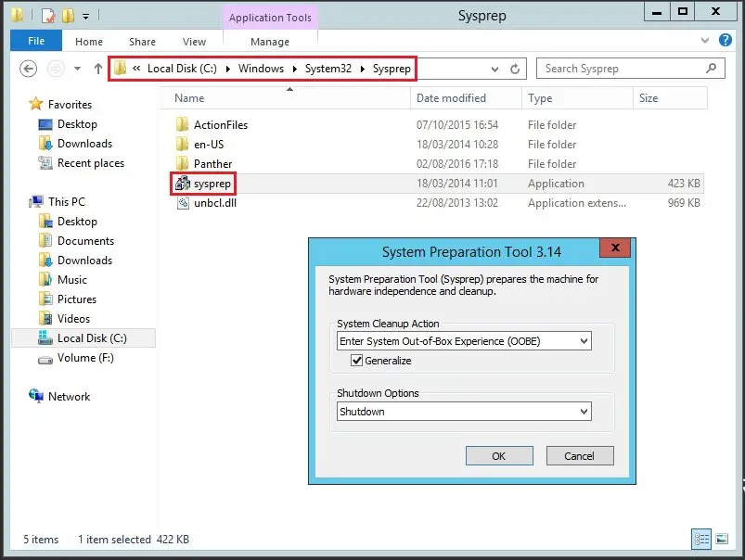Click date 07/10/2015 16:54
Viewport: 745px width, 560px height.
[457, 125]
